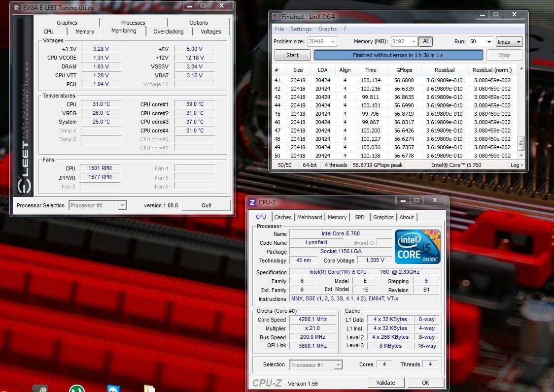Viewport: 554px width, 392px height.
Task: Click the LinX title bar checkmark icon
Action: point(275,16)
